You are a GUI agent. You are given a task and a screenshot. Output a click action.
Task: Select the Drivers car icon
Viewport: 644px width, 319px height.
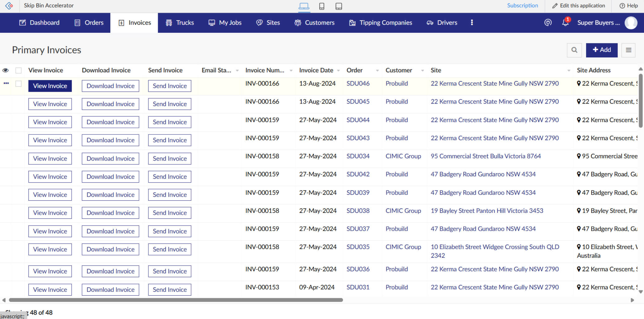coord(430,22)
